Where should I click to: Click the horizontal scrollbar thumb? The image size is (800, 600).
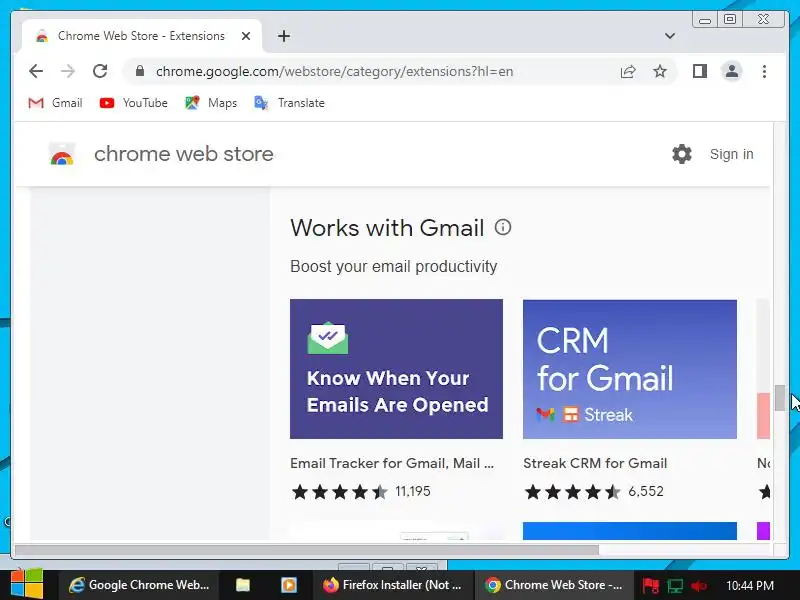pyautogui.click(x=307, y=551)
